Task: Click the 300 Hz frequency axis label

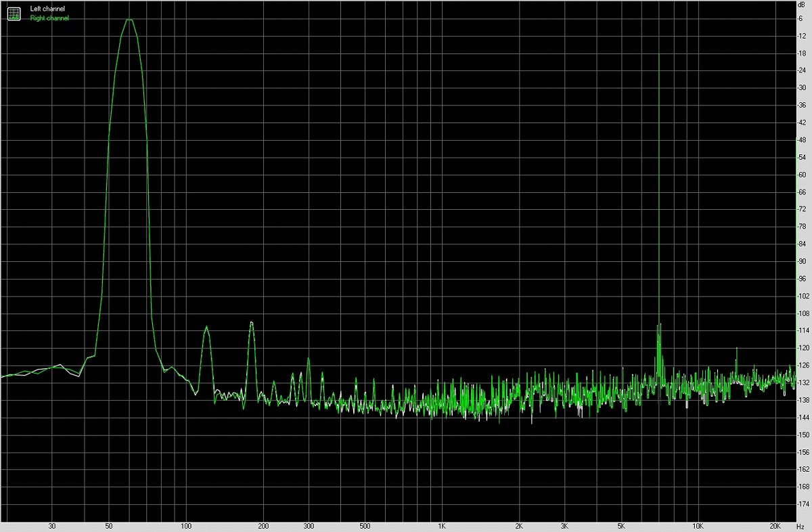Action: (309, 526)
